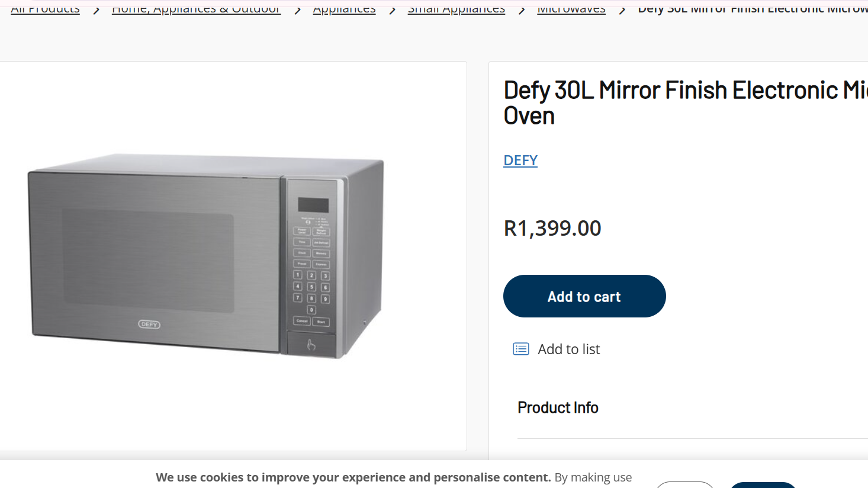
Task: Open the All Products breadcrumb link
Action: pyautogui.click(x=45, y=9)
